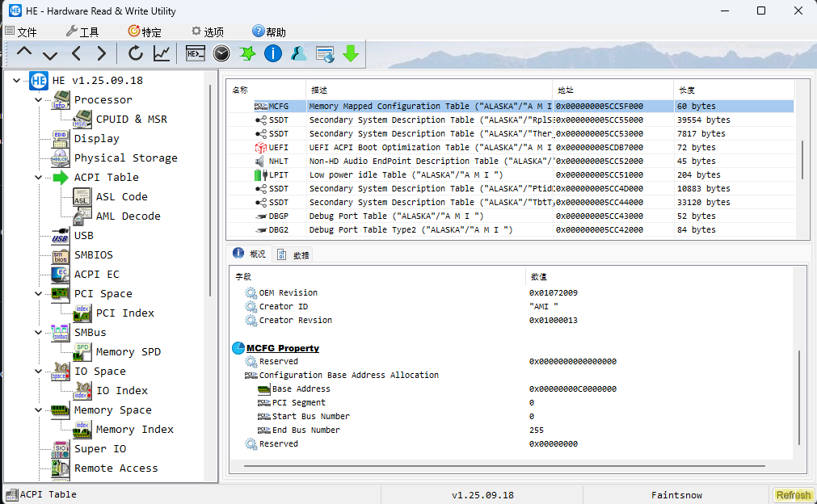817x504 pixels.
Task: Select the LPIT table row
Action: point(511,175)
